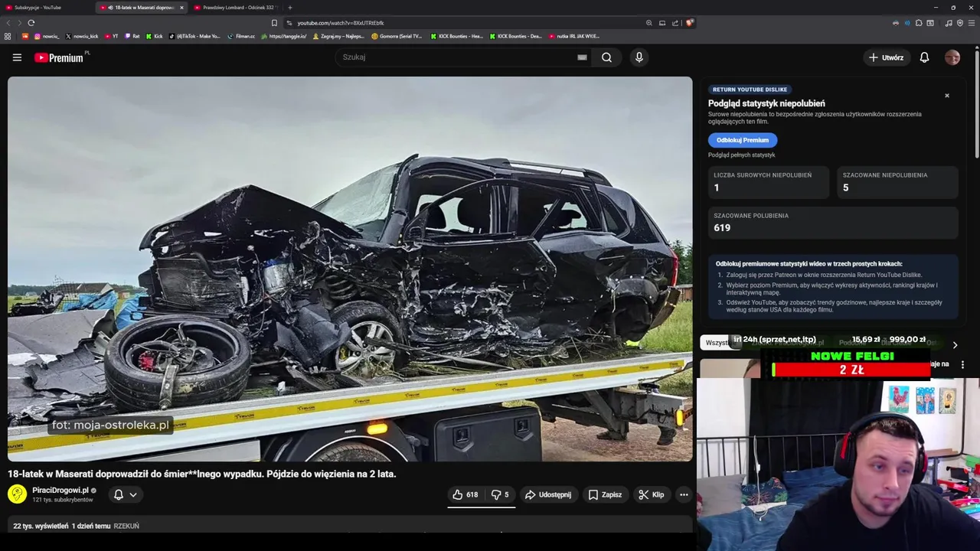This screenshot has height=551, width=980.
Task: Open the YouTube hamburger guide menu
Action: 17,57
